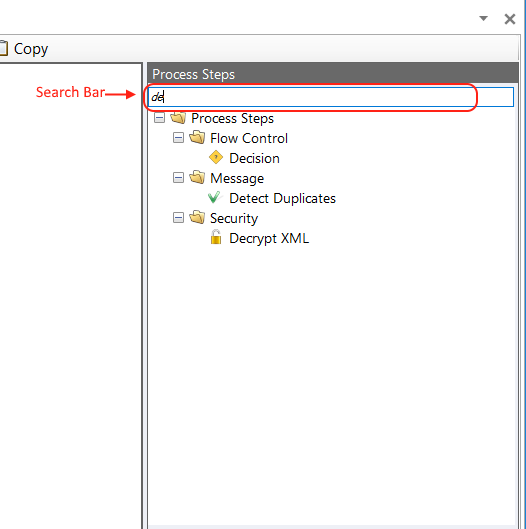Image resolution: width=526 pixels, height=529 pixels.
Task: Click the Copy clipboard icon
Action: (x=3, y=48)
